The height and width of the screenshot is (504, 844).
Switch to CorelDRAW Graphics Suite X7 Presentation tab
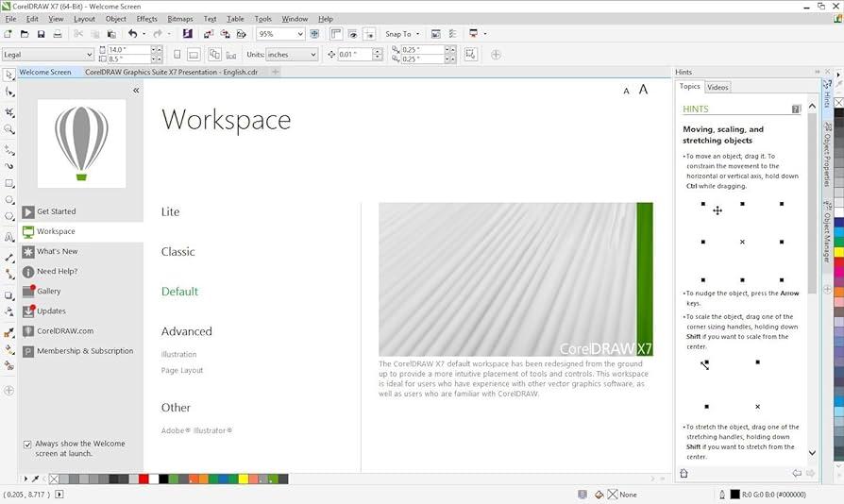tap(171, 72)
